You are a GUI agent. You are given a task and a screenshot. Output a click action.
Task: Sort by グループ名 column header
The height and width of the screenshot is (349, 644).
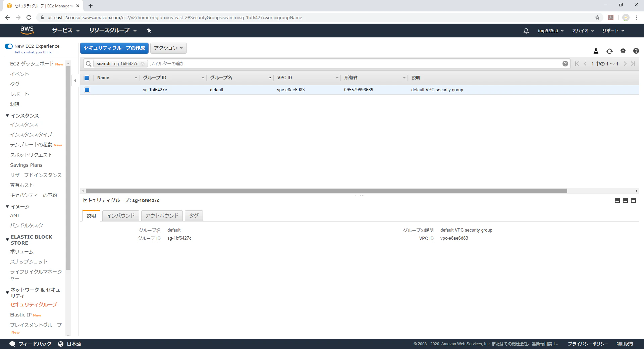tap(240, 78)
